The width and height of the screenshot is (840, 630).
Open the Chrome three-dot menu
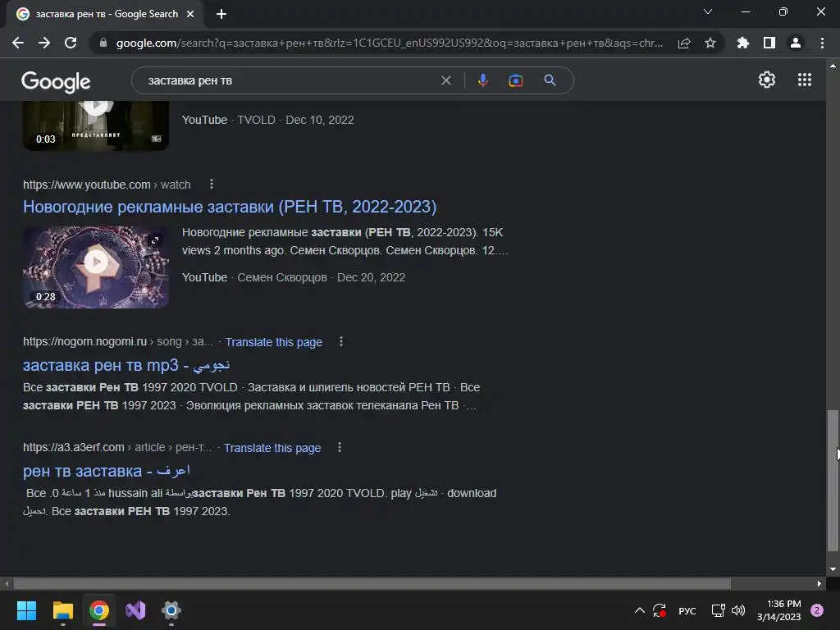tap(822, 43)
